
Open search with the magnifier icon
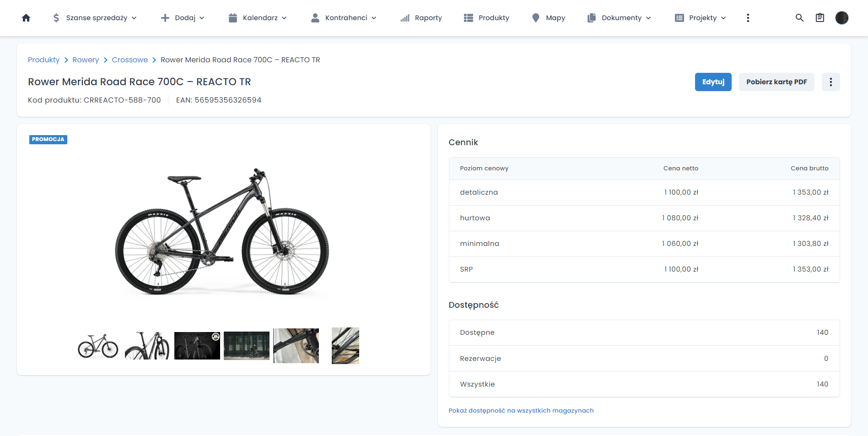[x=799, y=18]
